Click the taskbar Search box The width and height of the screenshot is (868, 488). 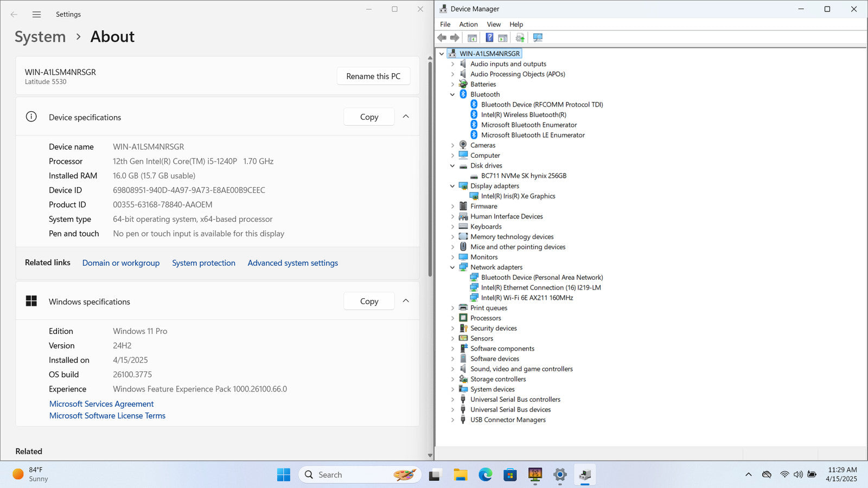click(x=360, y=475)
